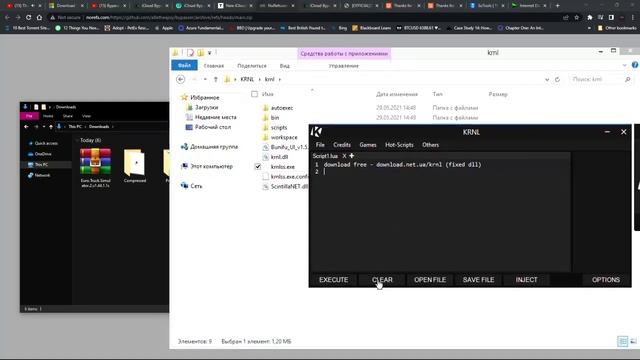Select Рабочий стол in navigation pane
The image size is (640, 360).
tap(213, 127)
